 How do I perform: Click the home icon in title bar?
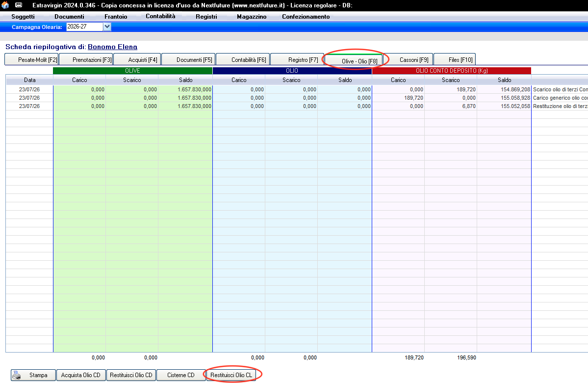[x=5, y=5]
